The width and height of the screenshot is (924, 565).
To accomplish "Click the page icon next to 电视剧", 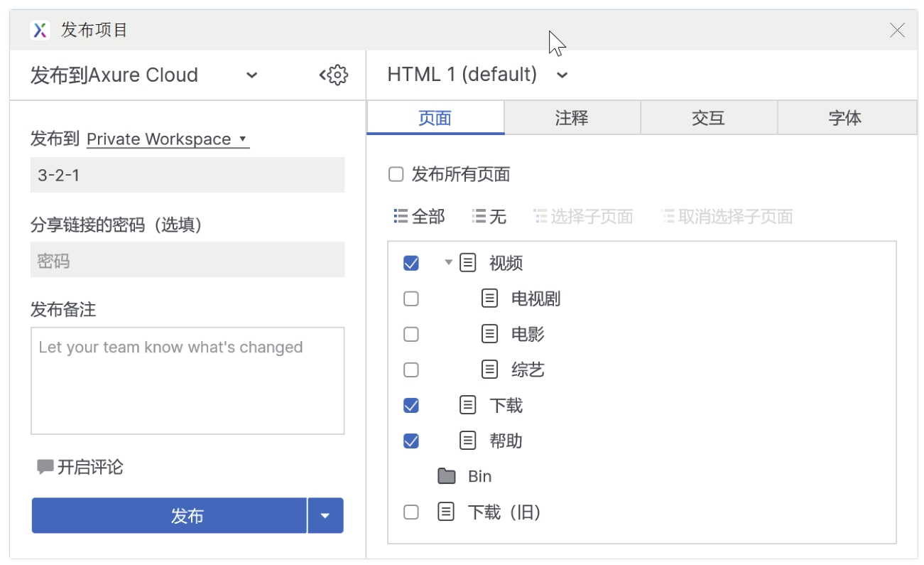I will click(x=489, y=298).
